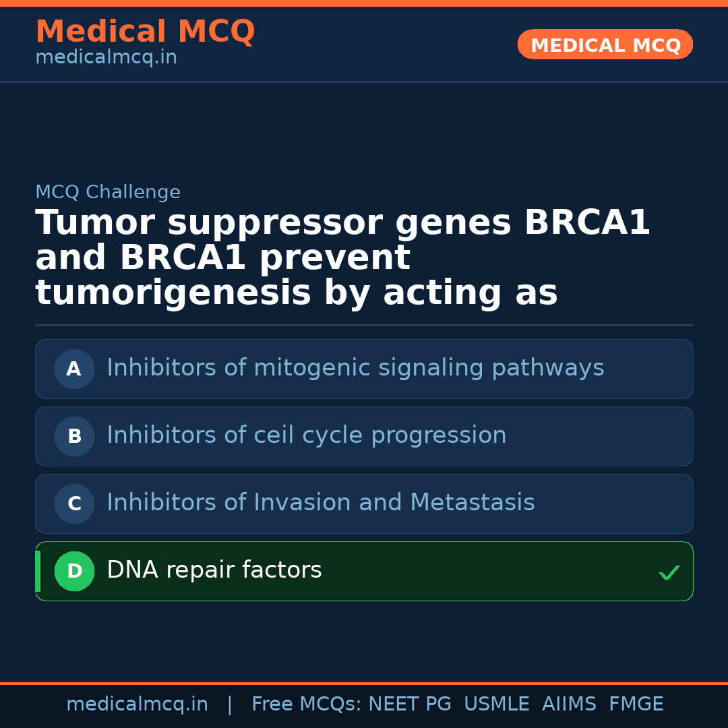Select "USMLE" in the footer
Image resolution: width=728 pixels, height=728 pixels.
(496, 704)
